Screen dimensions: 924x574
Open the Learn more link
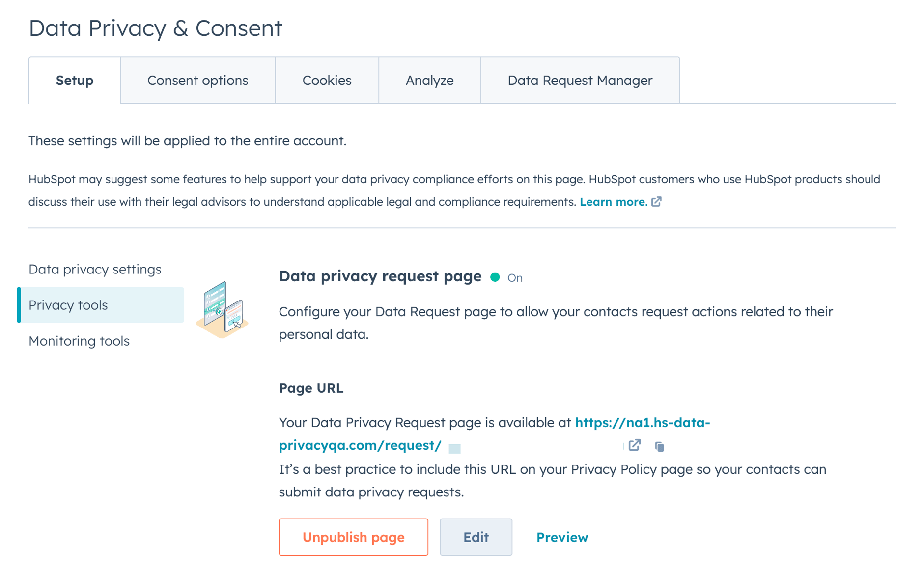point(613,201)
